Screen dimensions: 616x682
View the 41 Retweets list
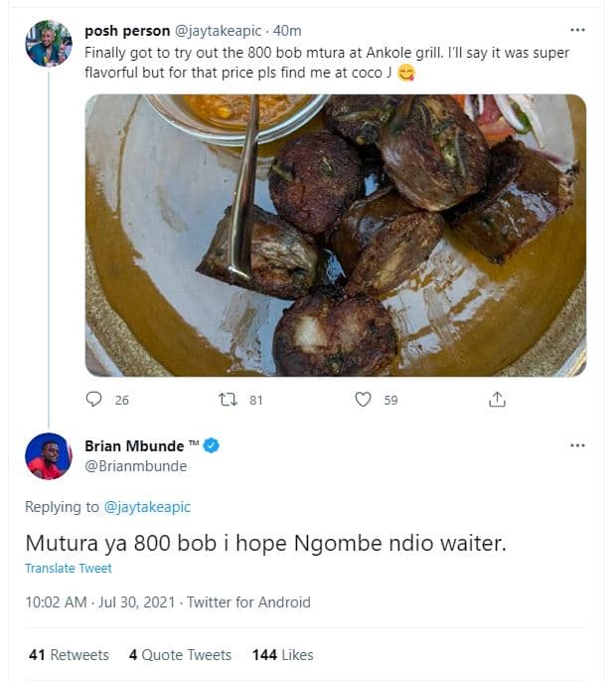(x=68, y=655)
